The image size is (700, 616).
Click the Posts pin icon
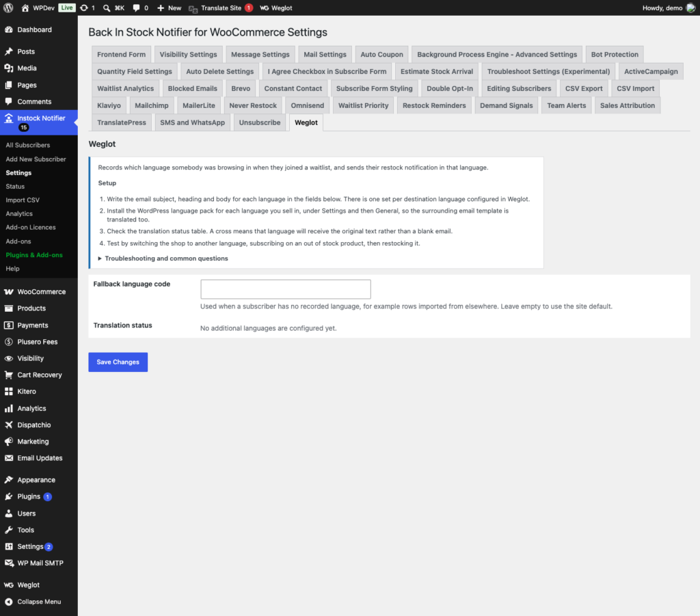[x=8, y=51]
